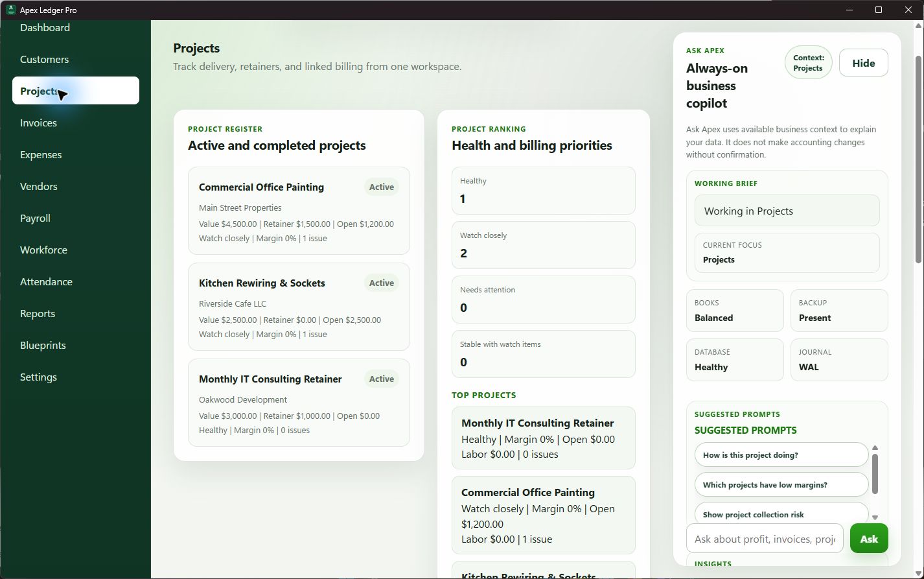
Task: Click the Books Balanced status tile
Action: tap(735, 311)
